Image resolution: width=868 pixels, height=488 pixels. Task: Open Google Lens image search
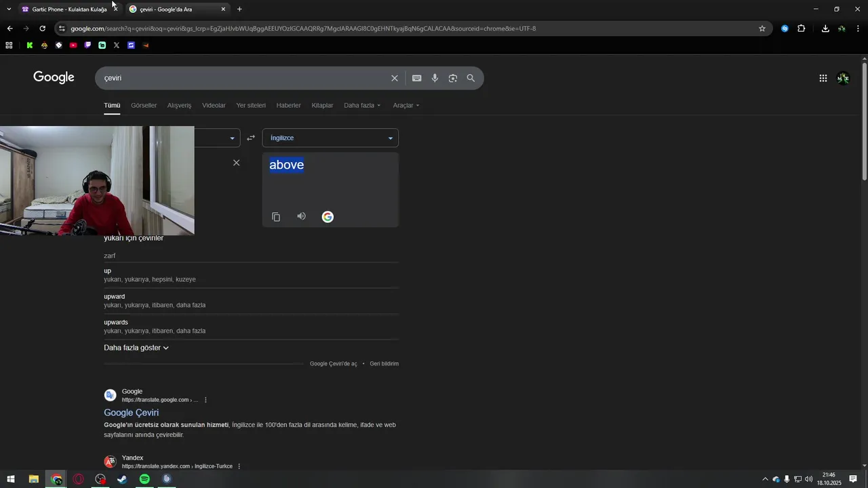click(x=453, y=78)
